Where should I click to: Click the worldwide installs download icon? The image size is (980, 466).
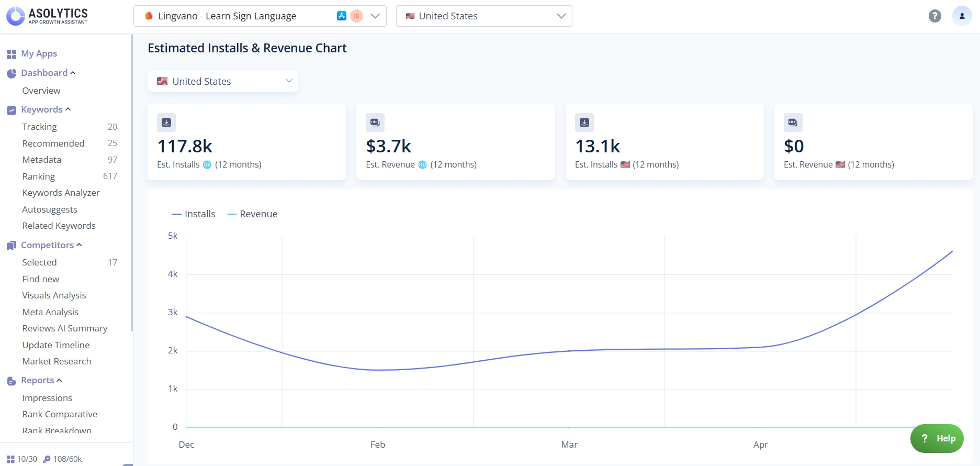(166, 123)
